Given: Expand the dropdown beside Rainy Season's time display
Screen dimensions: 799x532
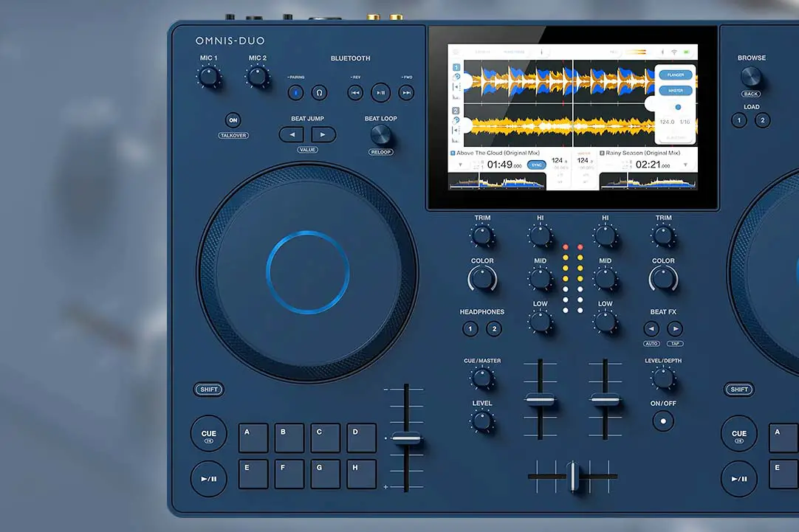Looking at the screenshot, I should [x=686, y=164].
